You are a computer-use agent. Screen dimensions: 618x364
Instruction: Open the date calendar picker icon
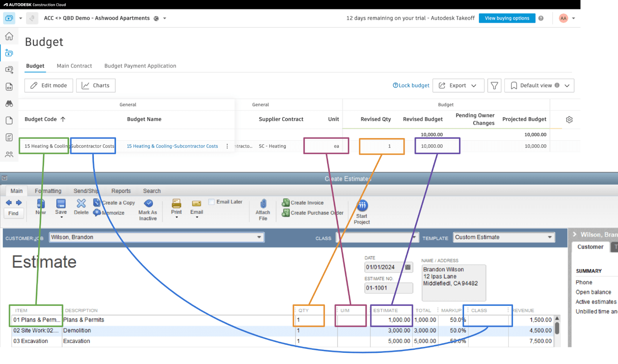point(408,267)
